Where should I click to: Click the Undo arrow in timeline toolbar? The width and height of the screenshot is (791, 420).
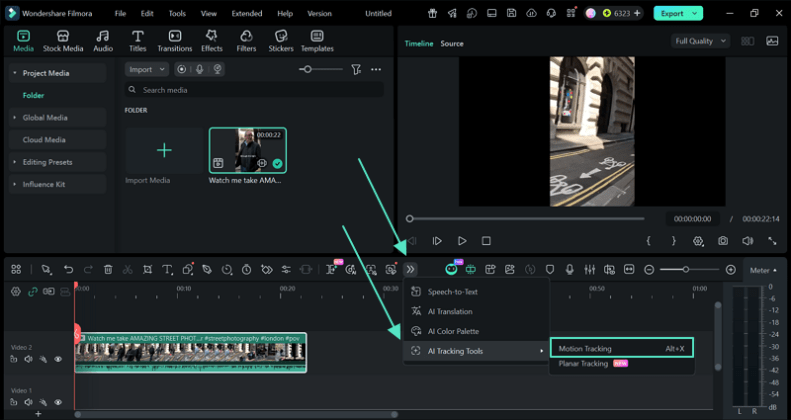pos(69,270)
